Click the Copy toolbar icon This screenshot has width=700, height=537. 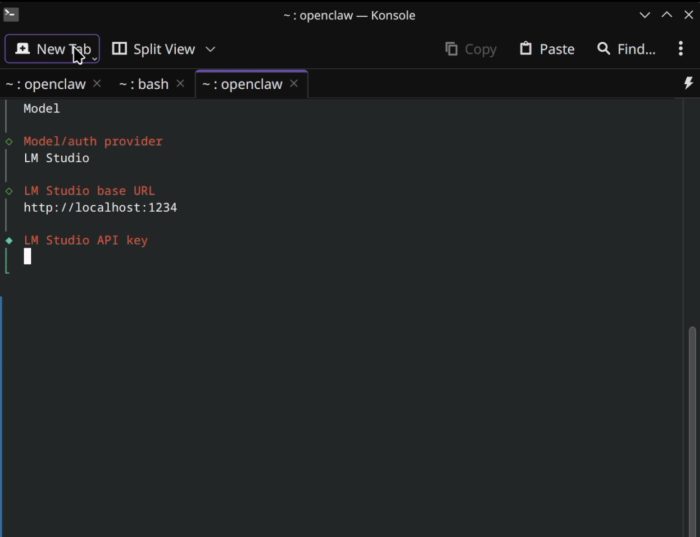point(452,49)
